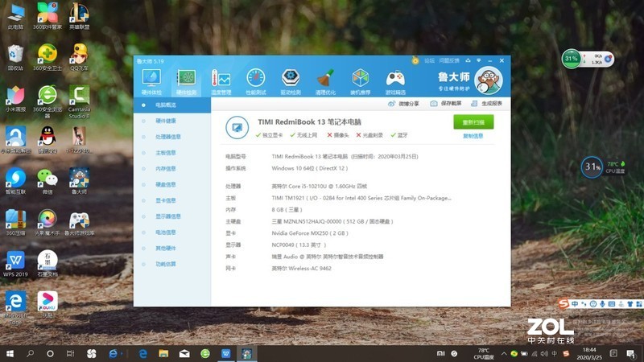This screenshot has width=644, height=362.
Task: Click Wireless-AC 9462 network card text
Action: pyautogui.click(x=301, y=269)
